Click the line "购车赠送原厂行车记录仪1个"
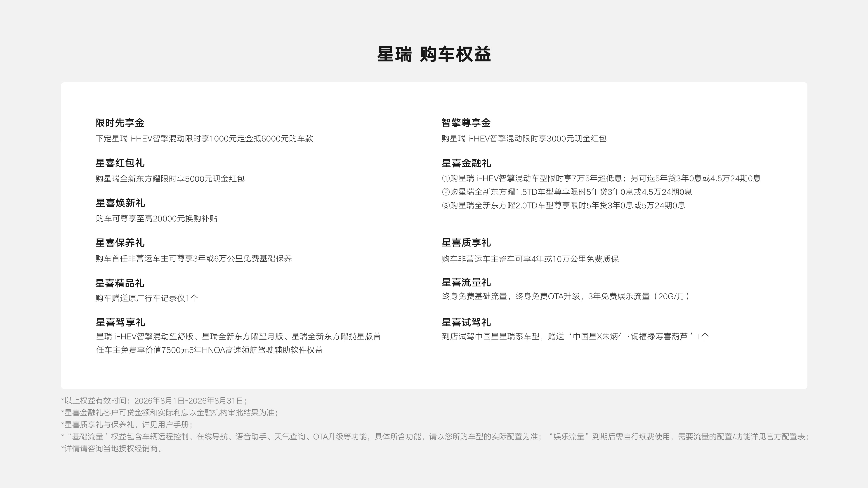 [146, 298]
